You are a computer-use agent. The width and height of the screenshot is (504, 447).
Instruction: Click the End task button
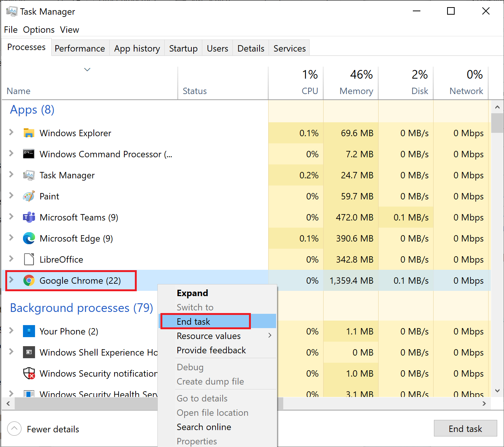coord(465,429)
